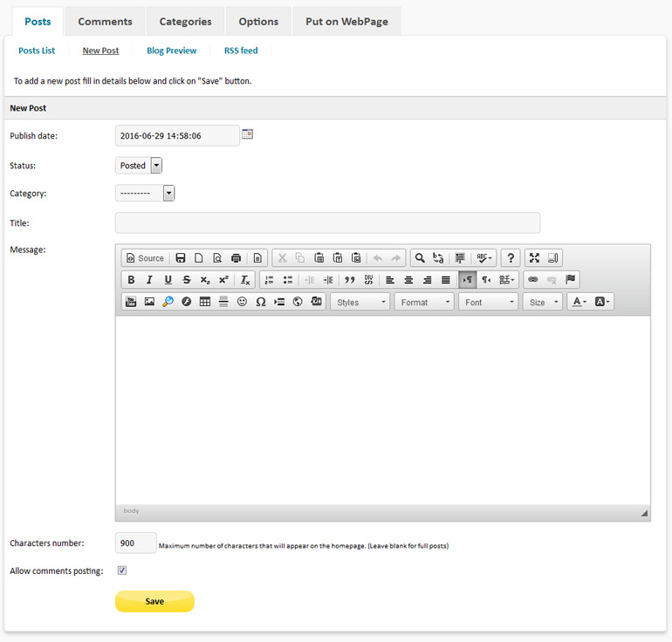Open the Status dropdown showing Posted
The image size is (672, 642).
[x=139, y=166]
